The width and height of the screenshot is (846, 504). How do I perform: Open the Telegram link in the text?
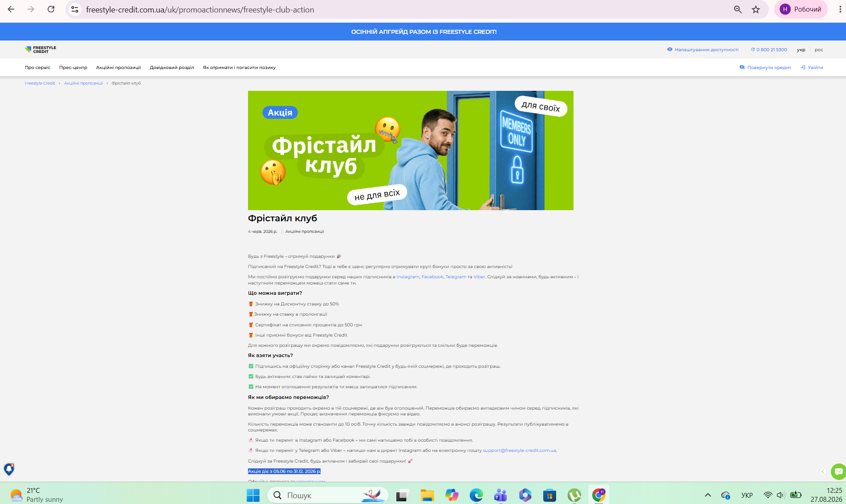pos(456,277)
